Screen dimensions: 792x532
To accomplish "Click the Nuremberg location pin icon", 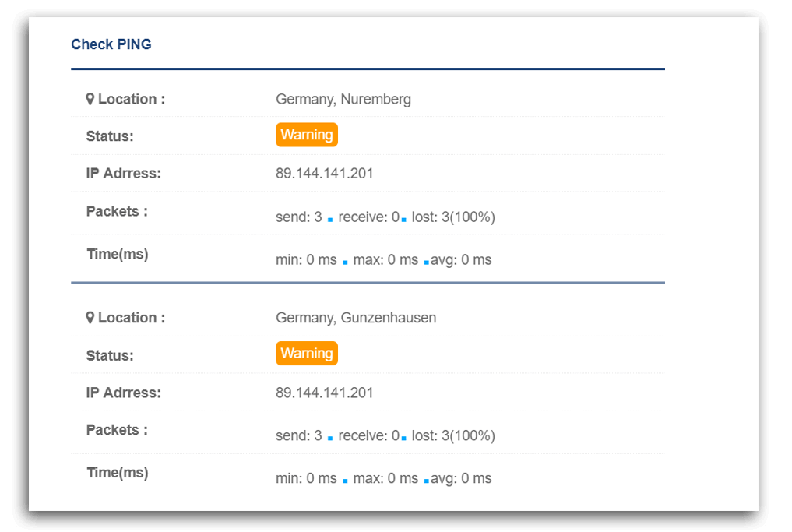I will click(x=90, y=99).
